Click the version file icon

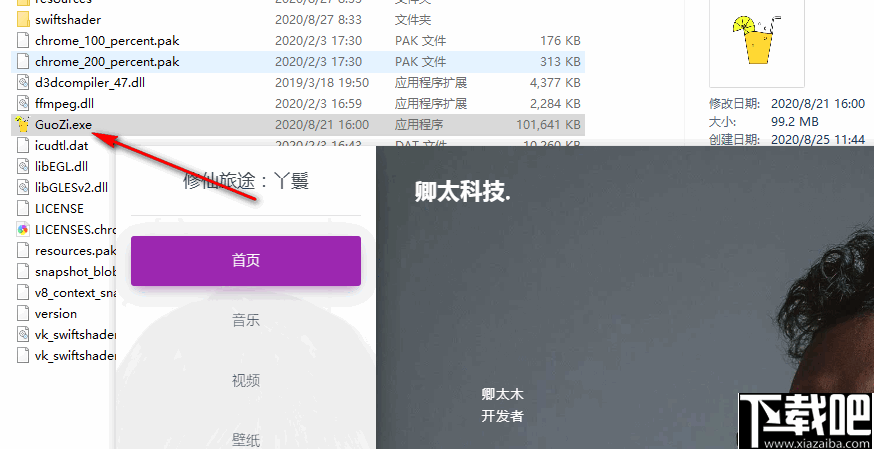click(23, 314)
